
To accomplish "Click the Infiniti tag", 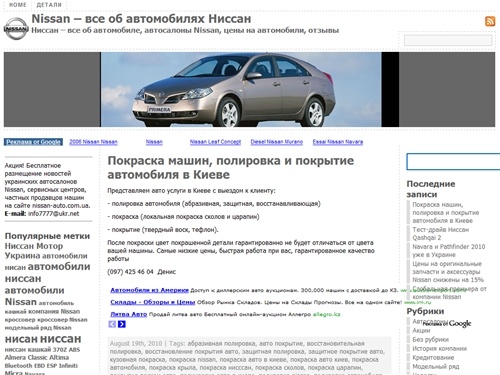I will click(68, 366).
